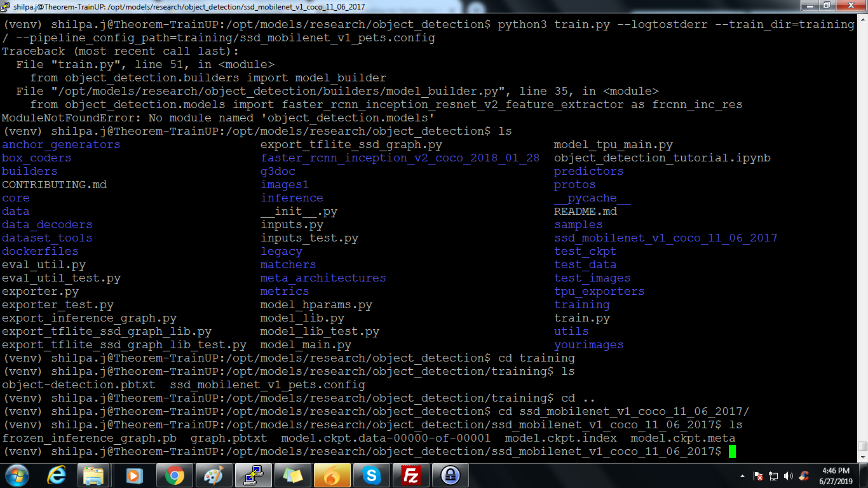Click 'CONTRIBUTING.md' file name

54,185
